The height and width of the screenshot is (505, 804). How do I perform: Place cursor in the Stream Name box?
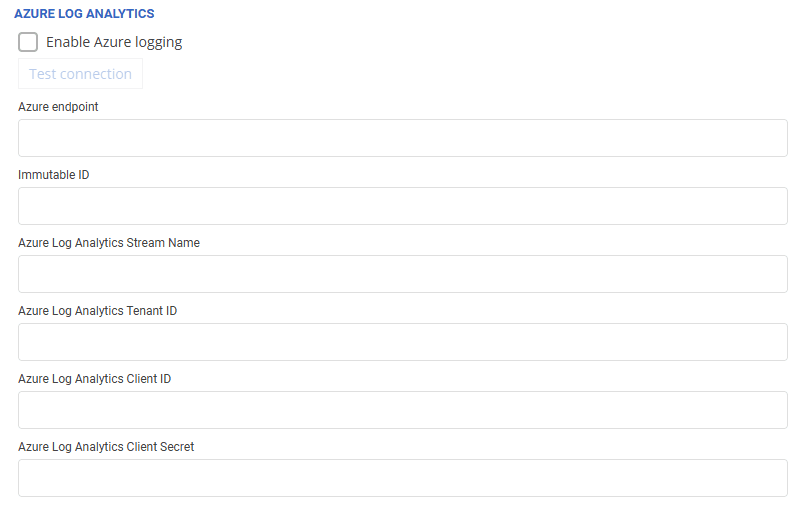coord(402,274)
